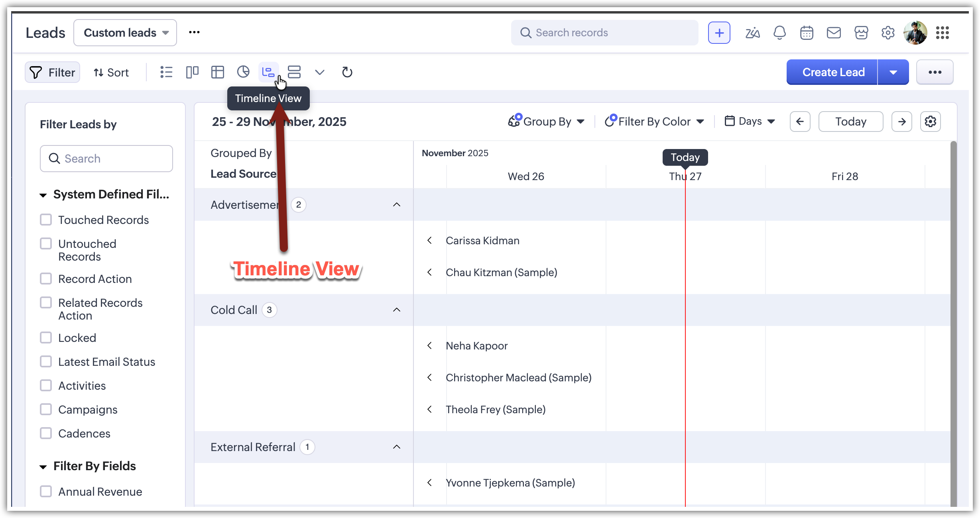Enable Touched Records filter checkbox
The height and width of the screenshot is (518, 980).
coord(46,220)
